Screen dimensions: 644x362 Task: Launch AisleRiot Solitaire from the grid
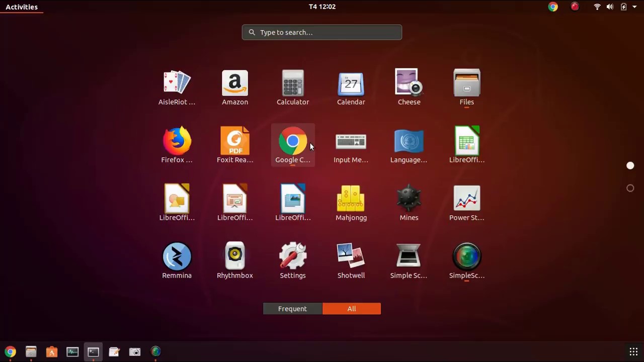point(177,88)
